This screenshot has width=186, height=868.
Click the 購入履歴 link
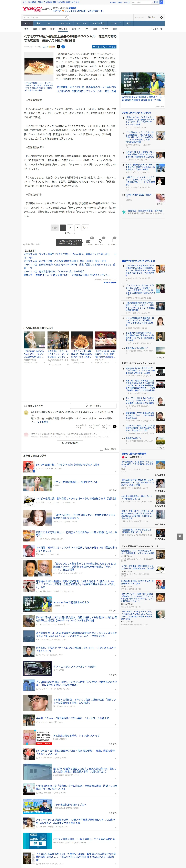coord(152,17)
